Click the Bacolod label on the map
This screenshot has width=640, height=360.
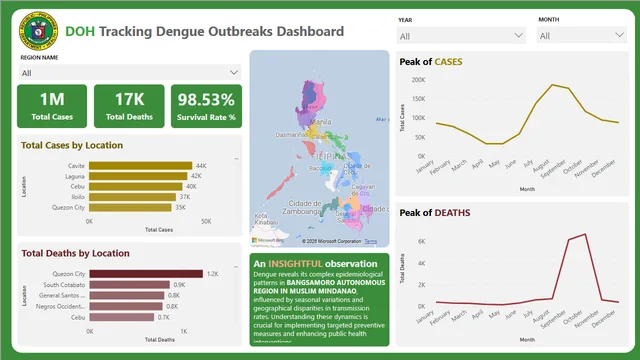click(x=320, y=168)
